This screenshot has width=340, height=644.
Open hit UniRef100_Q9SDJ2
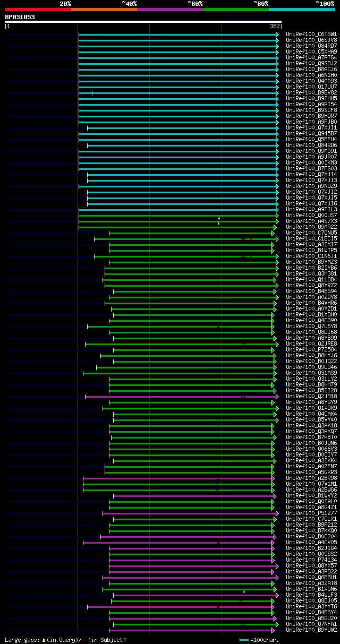coord(311,63)
